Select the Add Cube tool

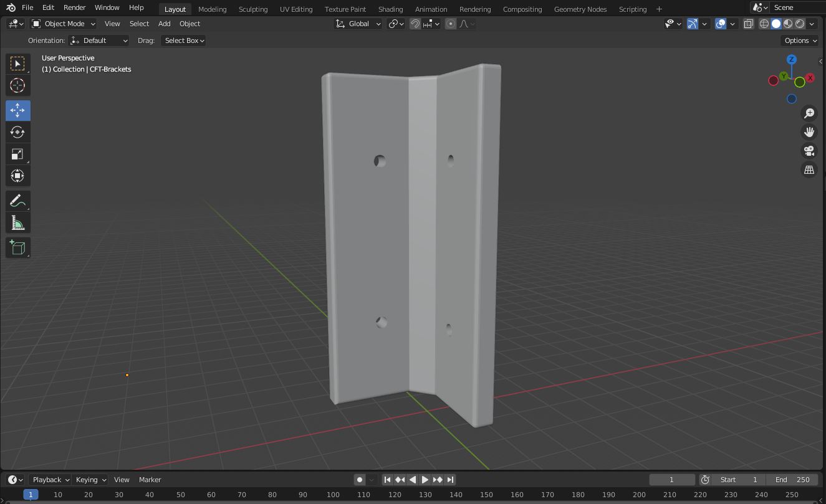[17, 247]
